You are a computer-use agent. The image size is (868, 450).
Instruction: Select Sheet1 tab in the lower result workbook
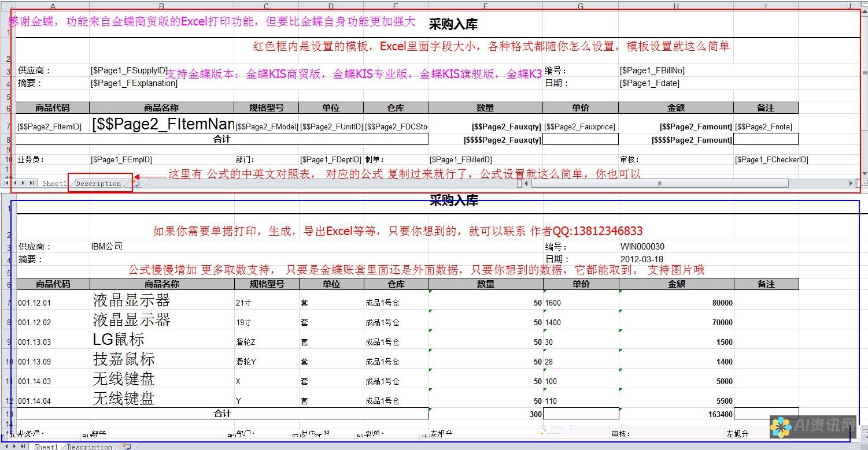[x=46, y=447]
